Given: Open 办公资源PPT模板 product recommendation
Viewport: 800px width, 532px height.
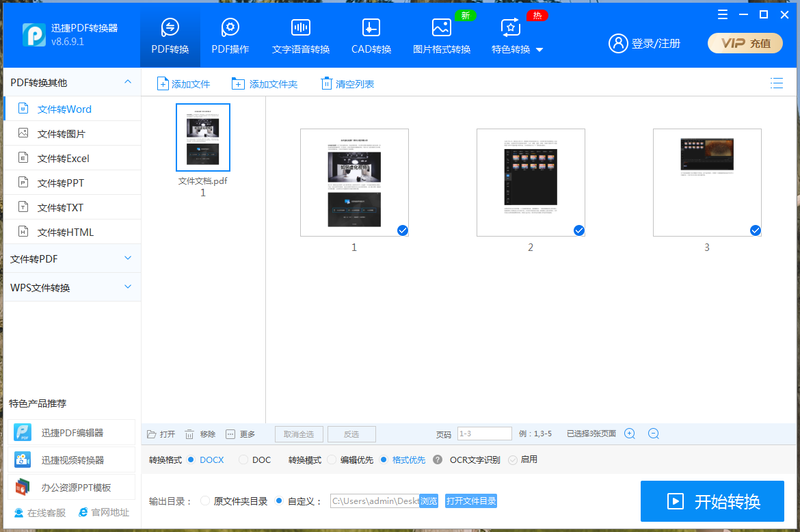Looking at the screenshot, I should [71, 488].
